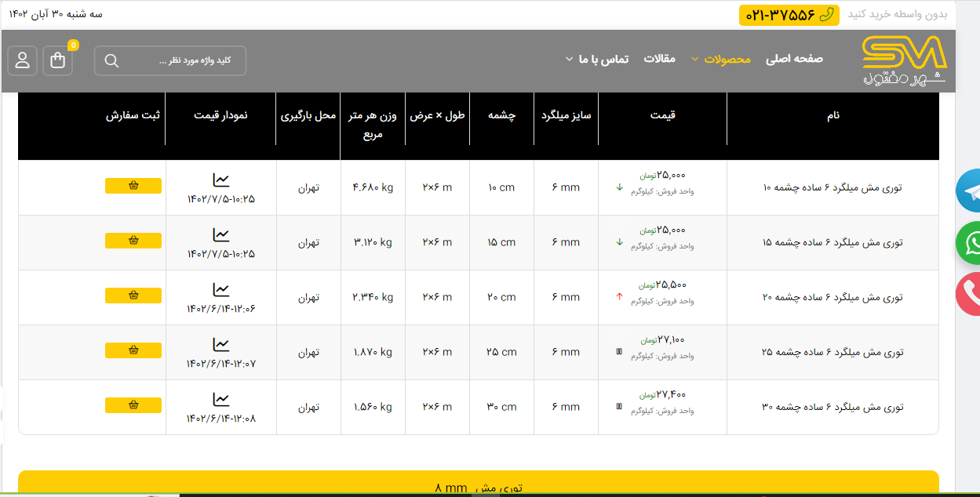
Task: Click the search magnifier icon
Action: (x=111, y=61)
